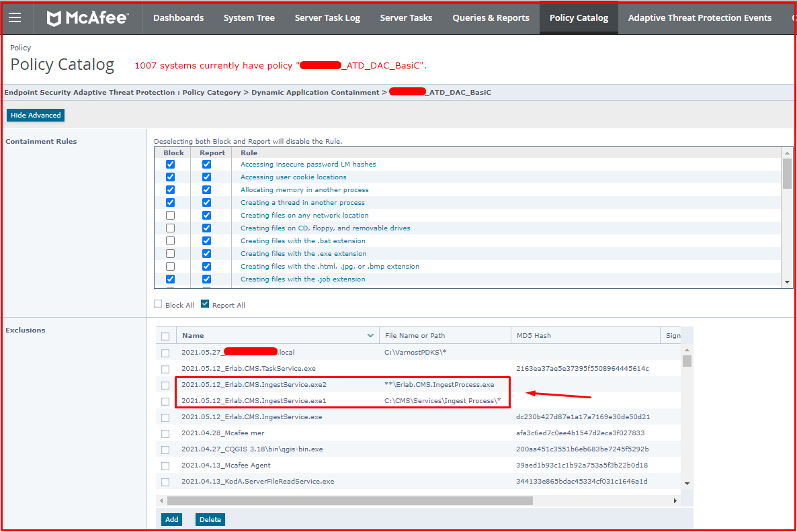Viewport: 797px width, 532px height.
Task: Uncheck Report for files with .html, .jpg, .bmp extension
Action: pyautogui.click(x=206, y=266)
